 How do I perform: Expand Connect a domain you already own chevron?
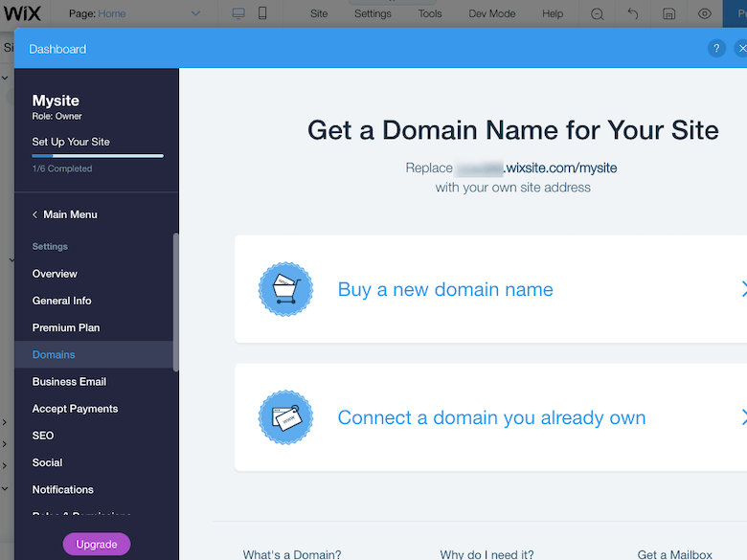[742, 417]
